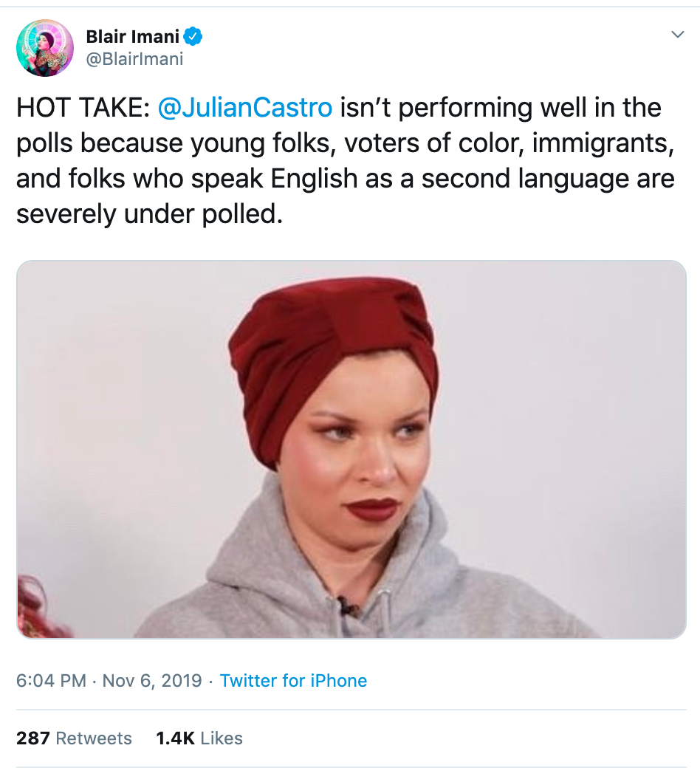Click the Nov 6, 2019 date
The image size is (700, 768).
tap(152, 680)
